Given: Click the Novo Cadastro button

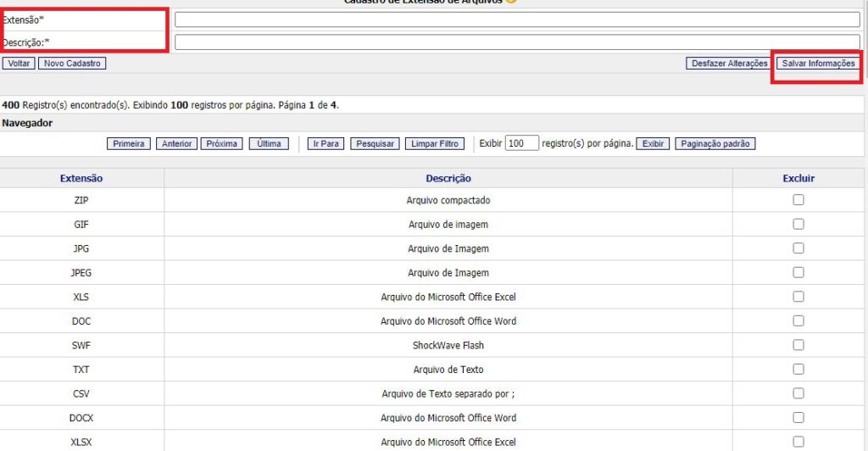Looking at the screenshot, I should 72,64.
